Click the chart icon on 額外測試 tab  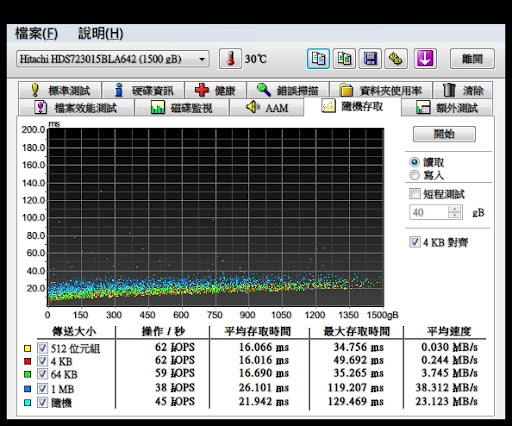pos(423,108)
